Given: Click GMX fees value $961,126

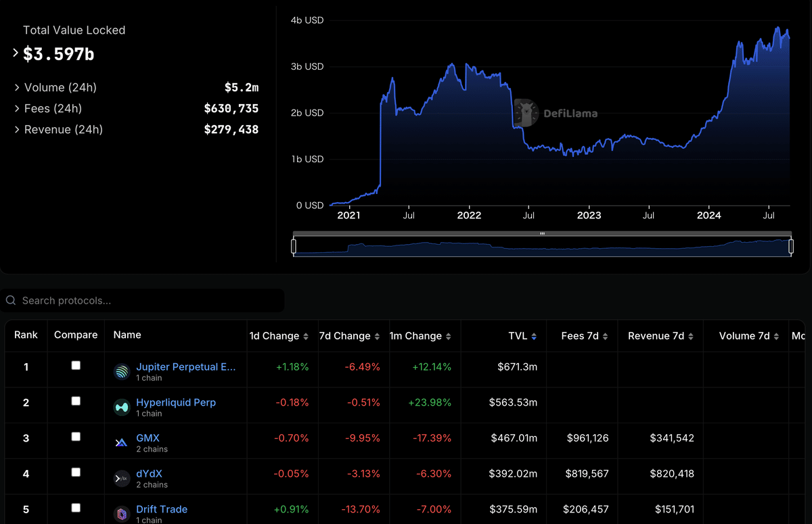Looking at the screenshot, I should (588, 438).
